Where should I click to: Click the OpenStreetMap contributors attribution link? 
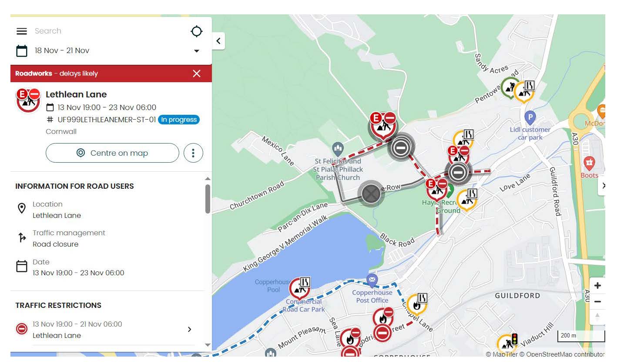tap(565, 354)
